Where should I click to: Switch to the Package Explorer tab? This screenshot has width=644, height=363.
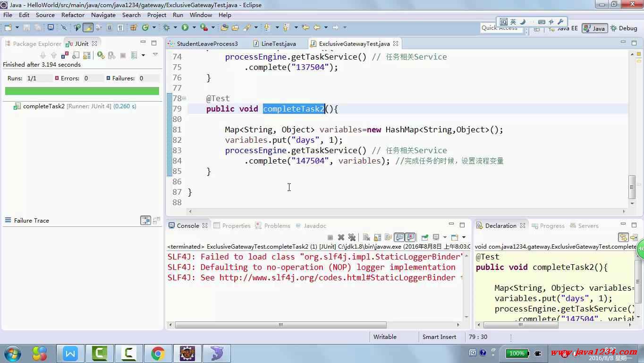tap(33, 43)
